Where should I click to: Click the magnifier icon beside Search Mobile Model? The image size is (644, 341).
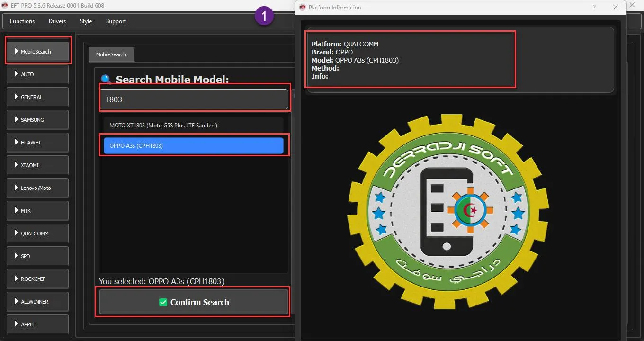(107, 80)
